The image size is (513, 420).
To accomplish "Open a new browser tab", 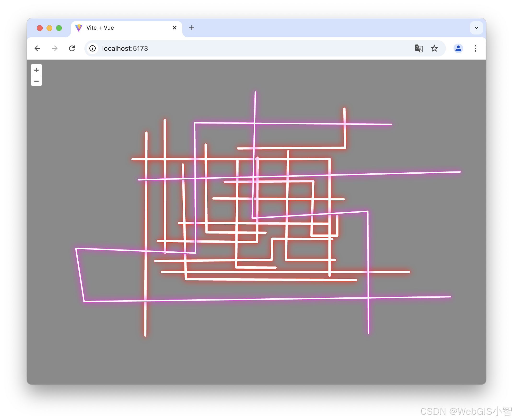I will pyautogui.click(x=192, y=28).
